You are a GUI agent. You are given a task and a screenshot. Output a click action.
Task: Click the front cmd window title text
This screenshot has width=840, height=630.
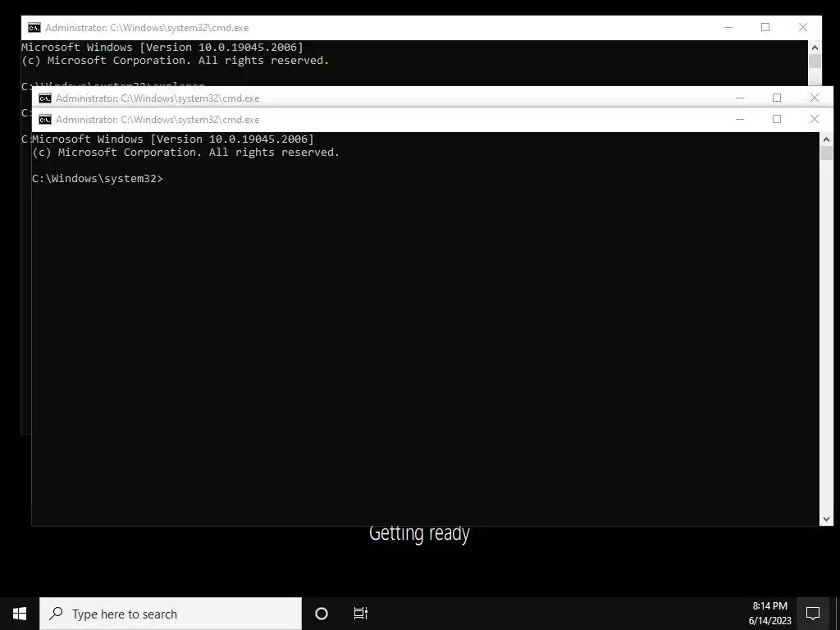point(157,120)
